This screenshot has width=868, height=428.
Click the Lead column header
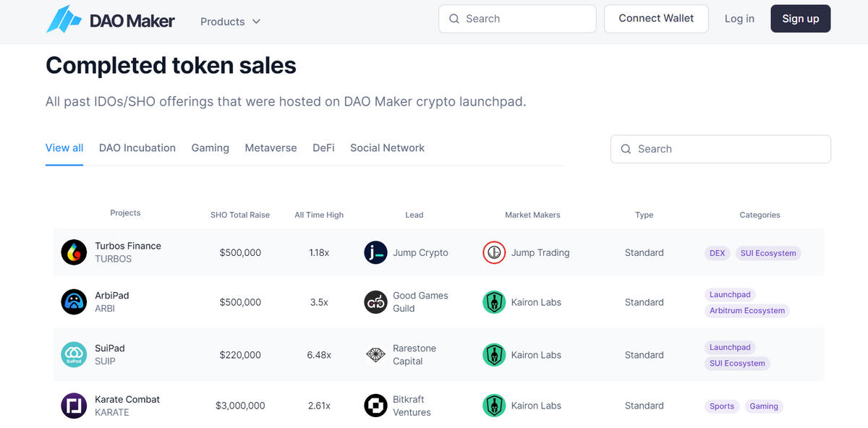(x=414, y=215)
